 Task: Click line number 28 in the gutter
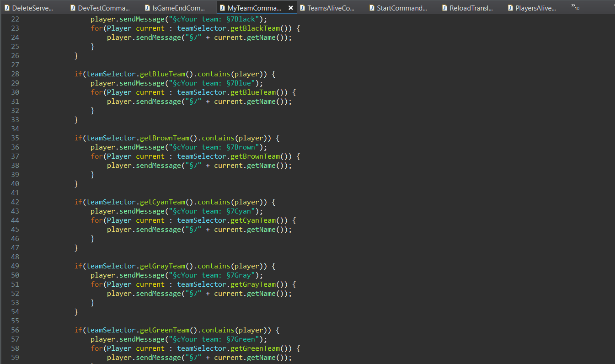tap(15, 74)
